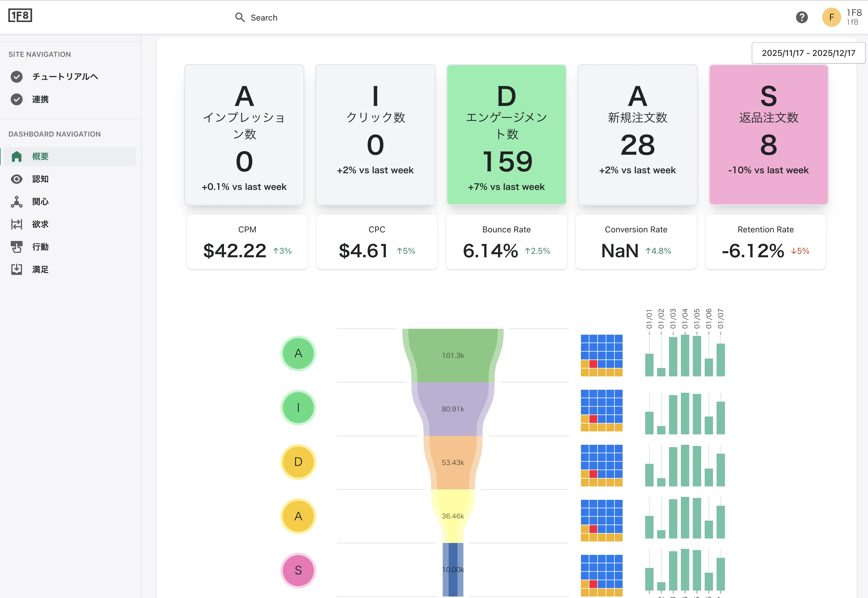Select the green エンゲージメント数 card
This screenshot has height=598, width=868.
click(x=506, y=135)
